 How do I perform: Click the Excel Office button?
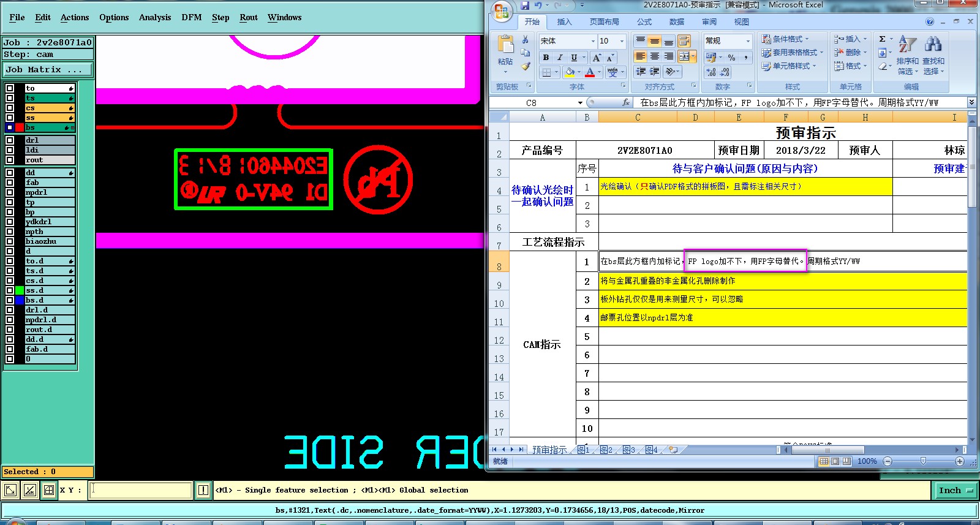[x=501, y=10]
